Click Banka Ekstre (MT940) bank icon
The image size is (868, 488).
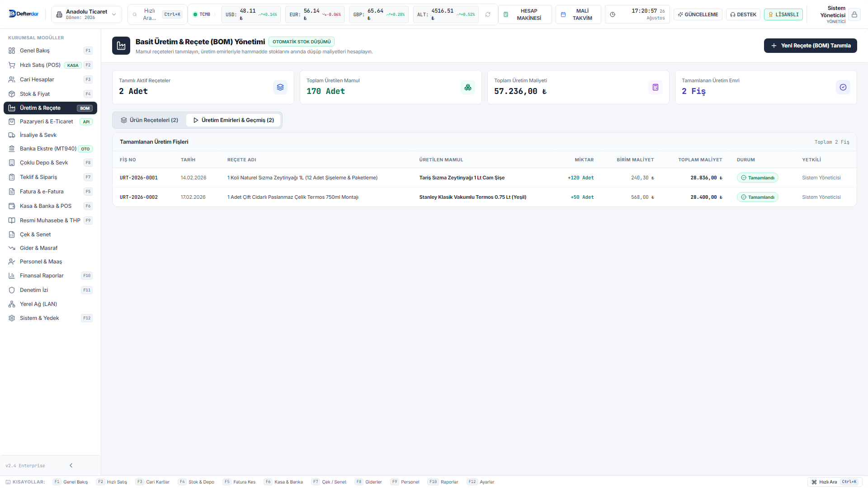click(x=12, y=149)
